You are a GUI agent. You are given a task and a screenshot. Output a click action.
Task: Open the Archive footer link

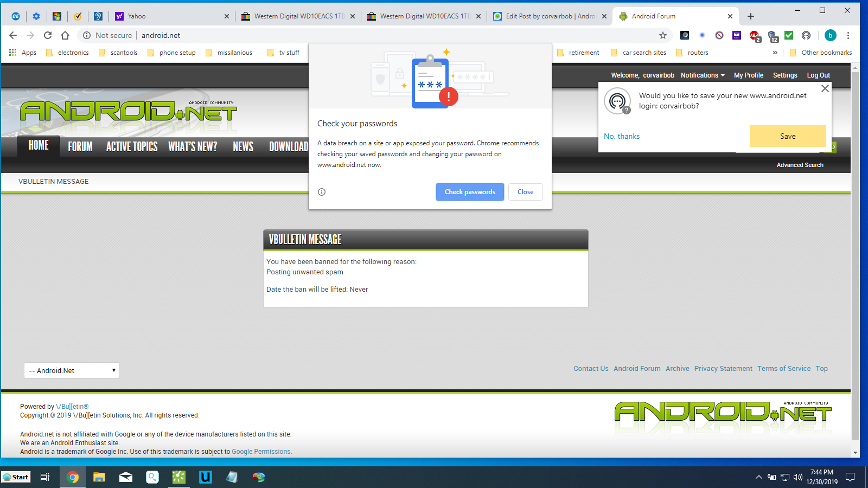[678, 369]
